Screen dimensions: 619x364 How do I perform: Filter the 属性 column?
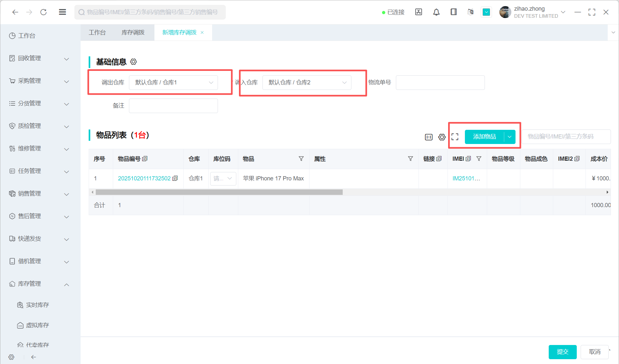(x=410, y=158)
